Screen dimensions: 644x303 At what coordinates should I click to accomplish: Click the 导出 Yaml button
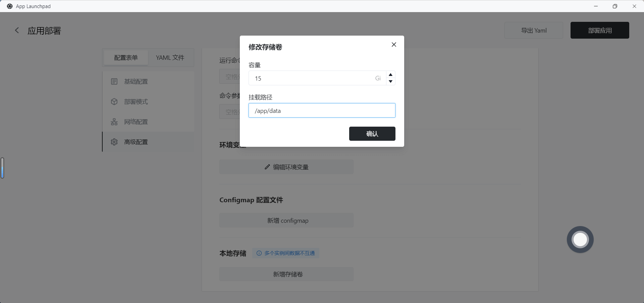[x=533, y=31]
